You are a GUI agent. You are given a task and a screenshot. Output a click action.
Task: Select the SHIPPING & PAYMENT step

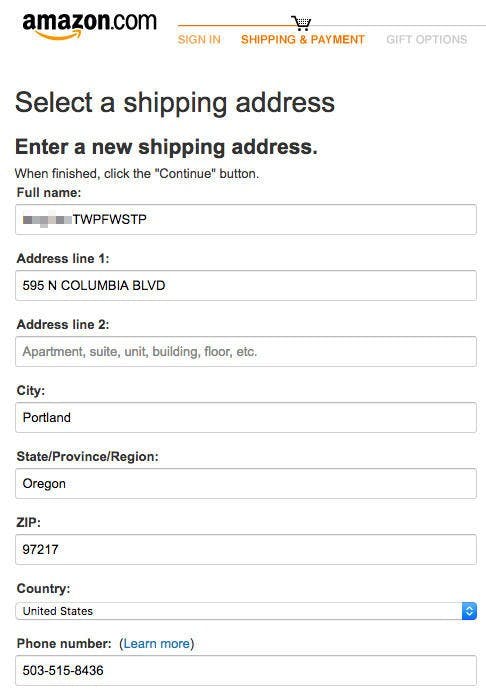point(303,40)
